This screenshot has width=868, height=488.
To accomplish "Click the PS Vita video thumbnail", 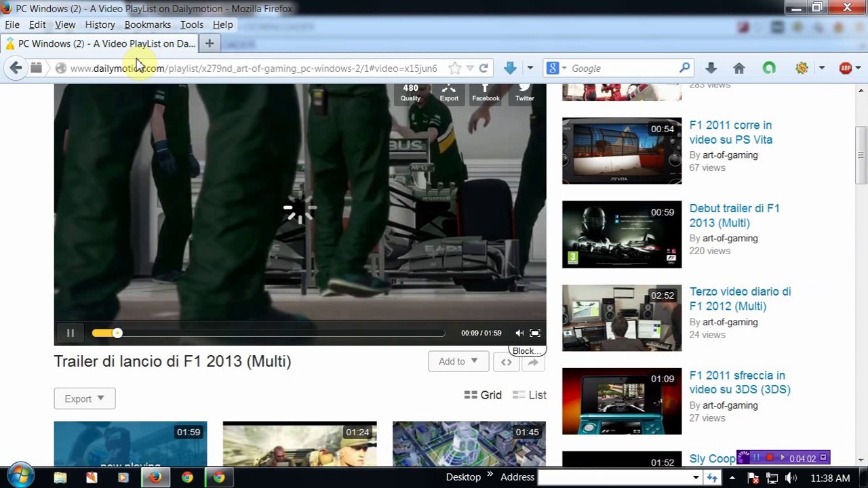I will pyautogui.click(x=622, y=150).
